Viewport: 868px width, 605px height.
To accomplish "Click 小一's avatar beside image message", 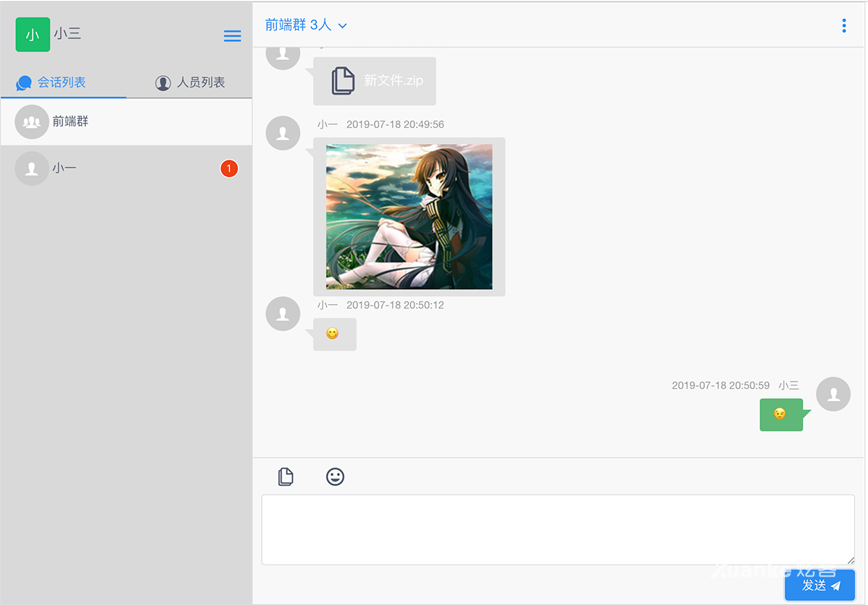I will pyautogui.click(x=283, y=133).
